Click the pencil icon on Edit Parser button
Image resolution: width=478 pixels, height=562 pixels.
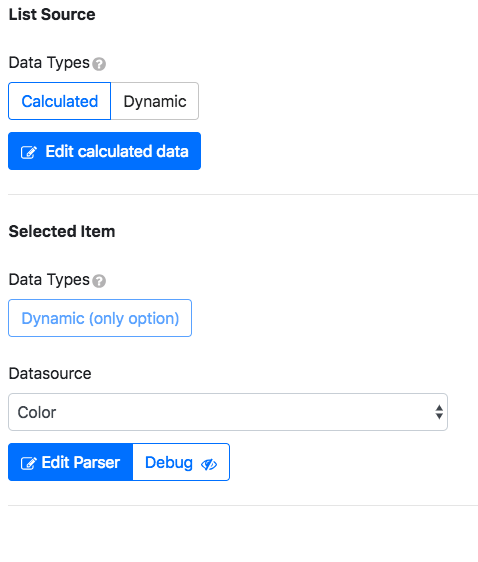29,463
